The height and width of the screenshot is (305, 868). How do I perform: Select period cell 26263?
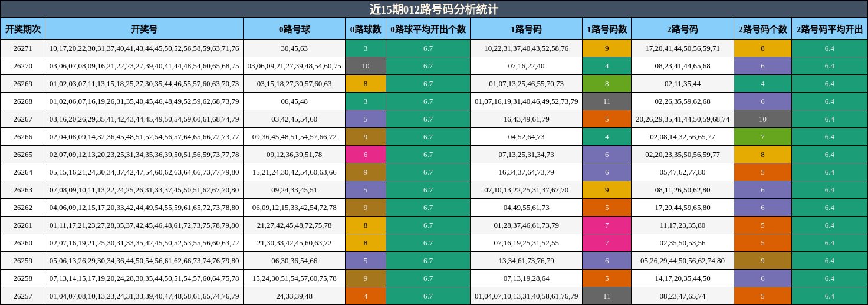[23, 190]
